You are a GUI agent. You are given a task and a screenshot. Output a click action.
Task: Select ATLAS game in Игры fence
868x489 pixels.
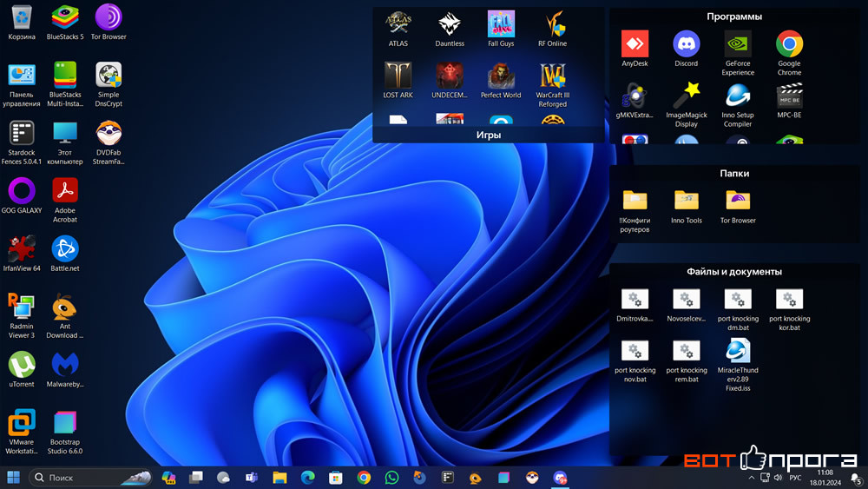coord(398,30)
